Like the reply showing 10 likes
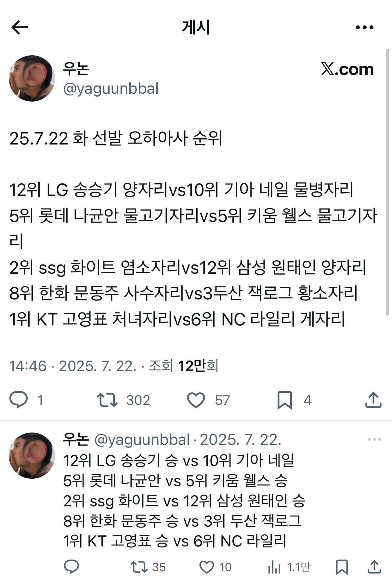The height and width of the screenshot is (578, 392). coord(206,567)
